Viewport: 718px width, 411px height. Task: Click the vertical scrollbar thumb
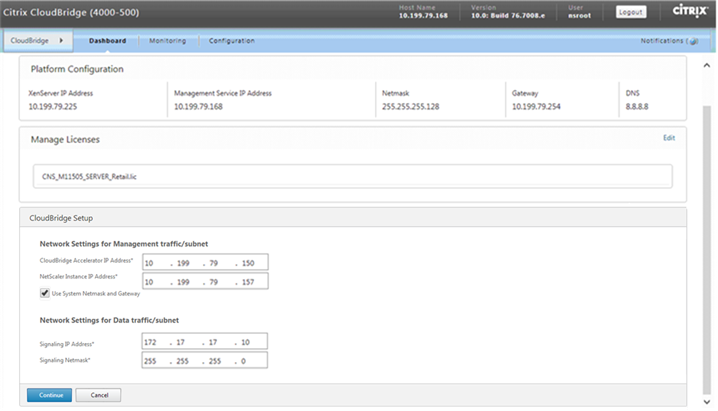tap(707, 249)
